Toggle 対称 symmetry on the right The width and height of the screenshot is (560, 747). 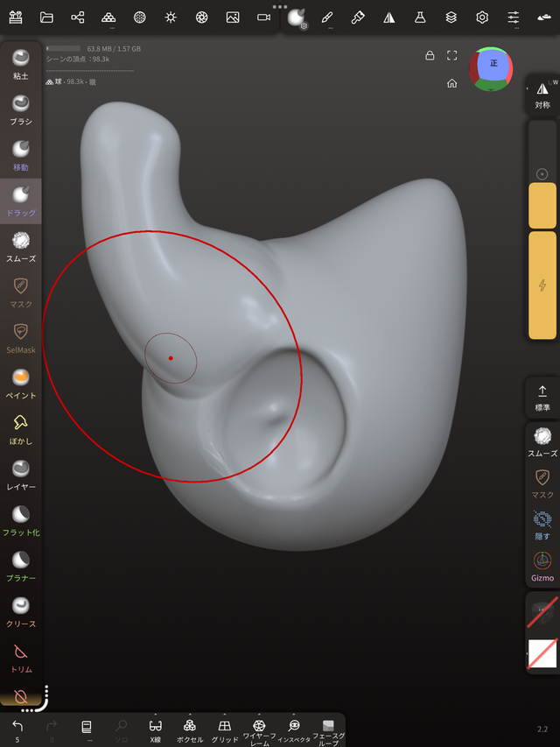click(542, 94)
